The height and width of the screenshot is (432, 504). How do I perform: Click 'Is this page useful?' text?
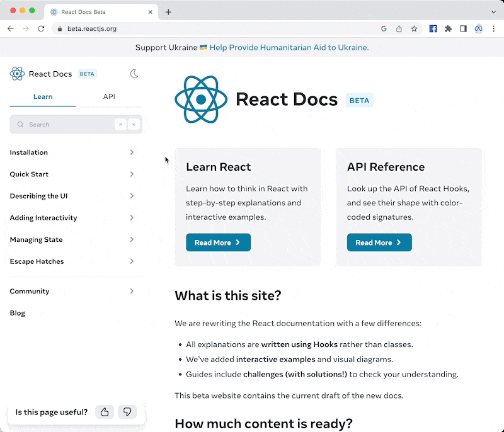coord(52,412)
